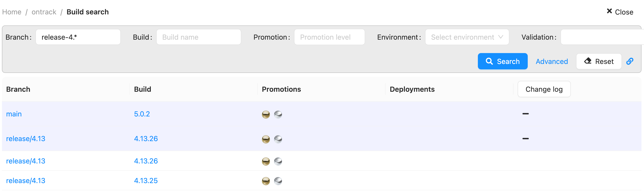Screen dimensions: 644x193
Task: Open the Advanced search options
Action: coord(552,62)
